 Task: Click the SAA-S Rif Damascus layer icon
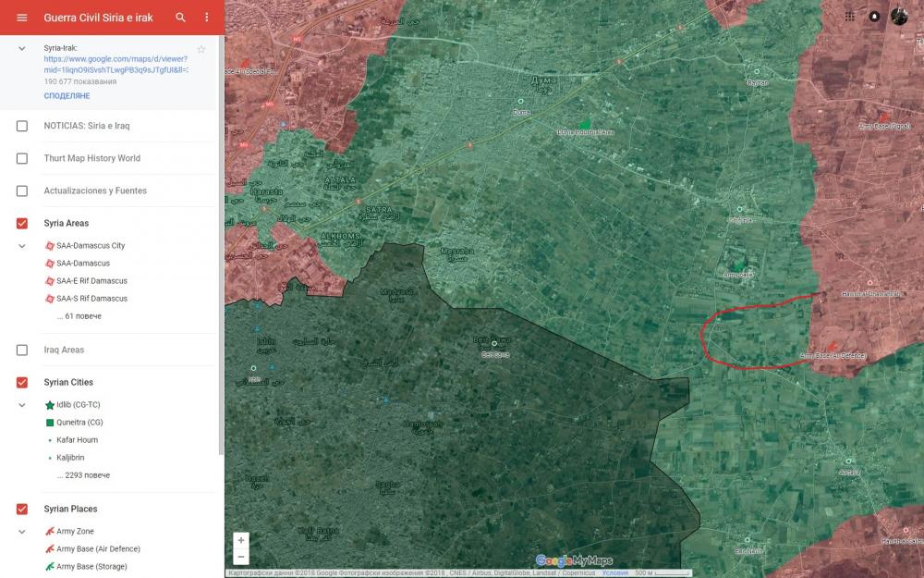(50, 299)
